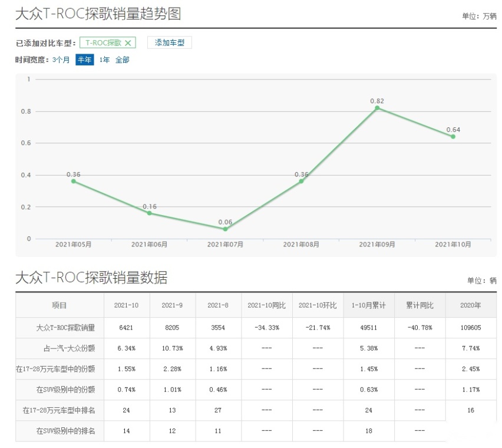Click the 1-10月累计 column header
Screen dimensions: 502x448
point(368,305)
